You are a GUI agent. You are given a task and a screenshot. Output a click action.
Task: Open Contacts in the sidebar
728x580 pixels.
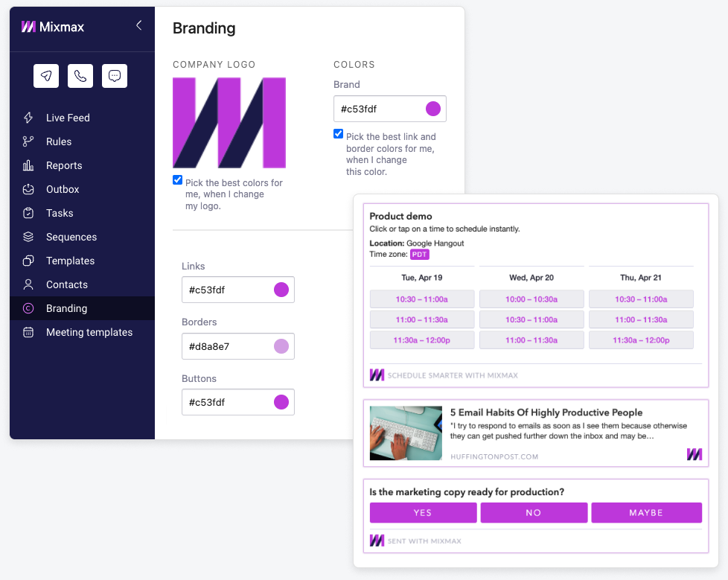click(82, 284)
